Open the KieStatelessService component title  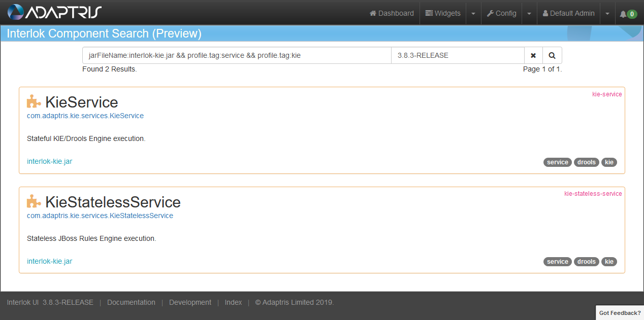pyautogui.click(x=113, y=202)
